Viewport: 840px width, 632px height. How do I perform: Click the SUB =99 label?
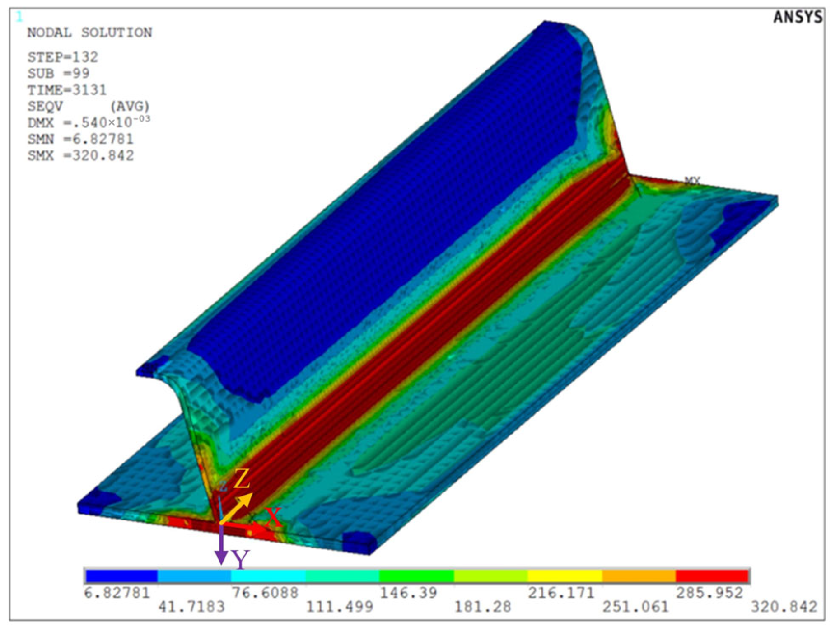(58, 73)
